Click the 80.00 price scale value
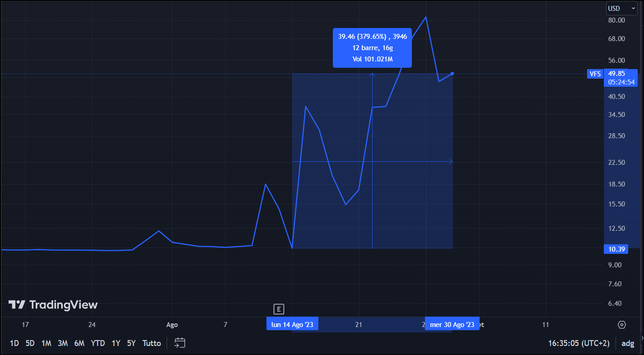Viewport: 644px width, 355px height. [x=616, y=20]
